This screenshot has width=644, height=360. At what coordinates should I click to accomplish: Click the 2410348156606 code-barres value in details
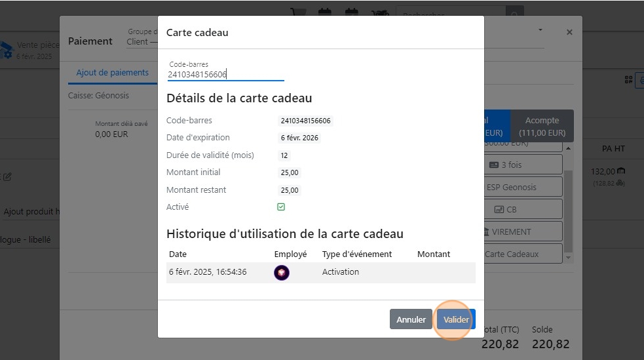(305, 121)
